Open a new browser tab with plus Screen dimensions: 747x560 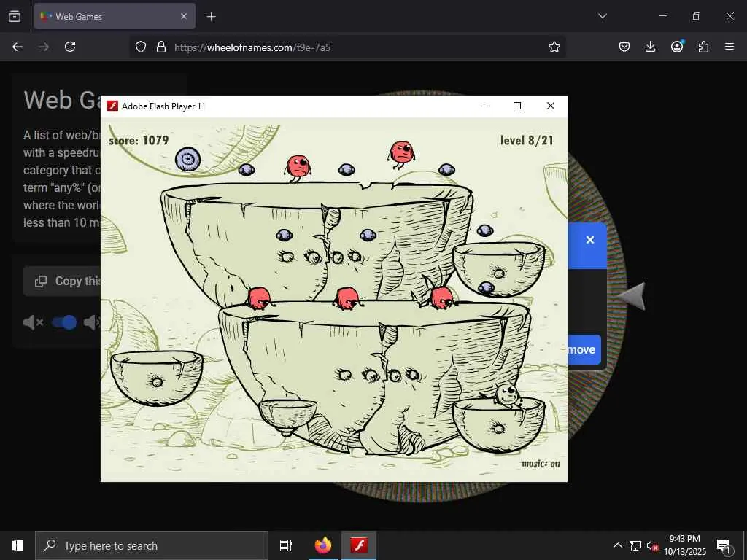(211, 17)
